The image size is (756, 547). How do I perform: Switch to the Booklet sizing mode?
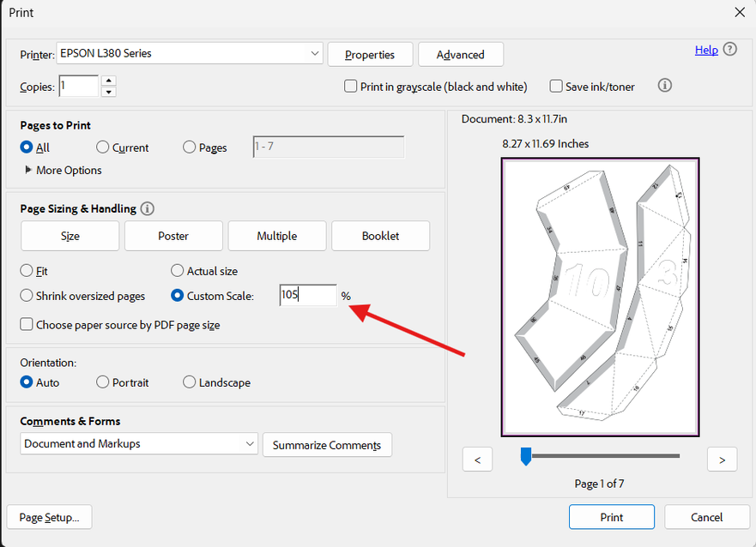tap(380, 236)
